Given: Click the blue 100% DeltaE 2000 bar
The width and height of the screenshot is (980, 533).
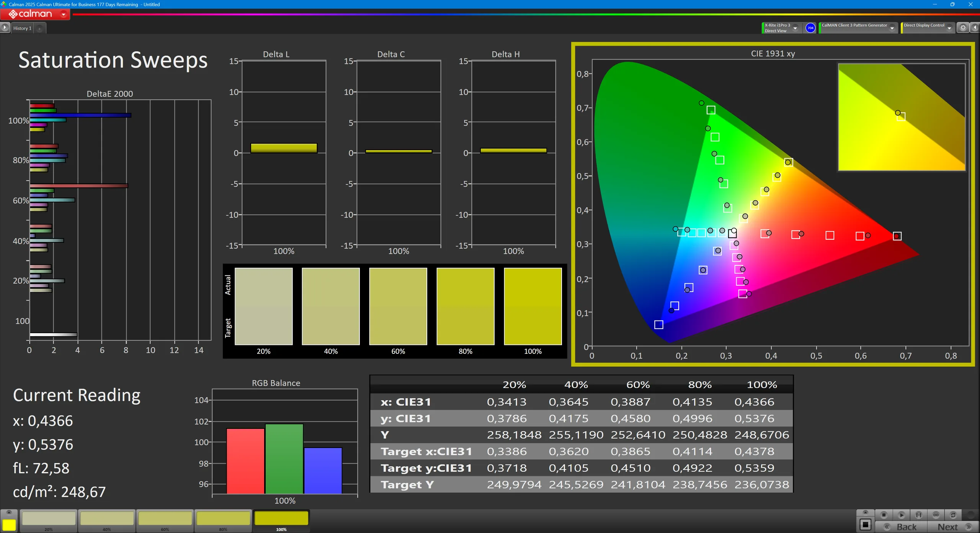Looking at the screenshot, I should [x=80, y=115].
